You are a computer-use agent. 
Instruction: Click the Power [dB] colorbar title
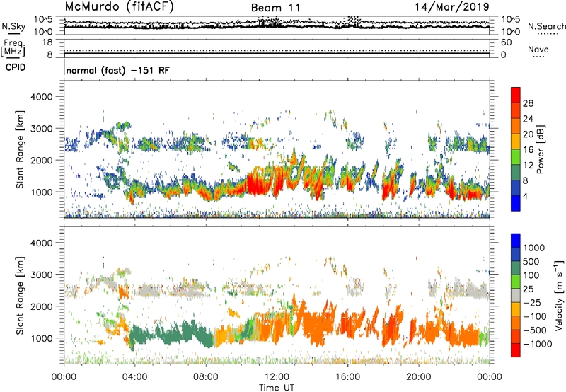click(x=540, y=149)
